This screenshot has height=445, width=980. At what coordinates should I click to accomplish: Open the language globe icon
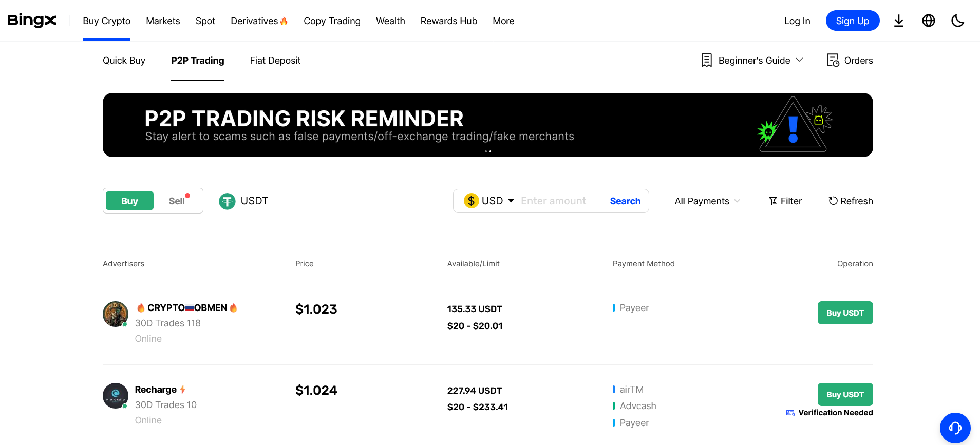929,21
